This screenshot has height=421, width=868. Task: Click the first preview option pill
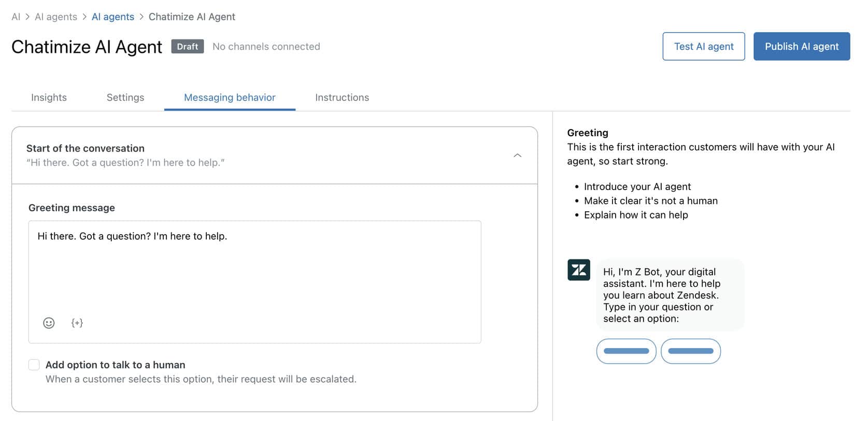(626, 351)
